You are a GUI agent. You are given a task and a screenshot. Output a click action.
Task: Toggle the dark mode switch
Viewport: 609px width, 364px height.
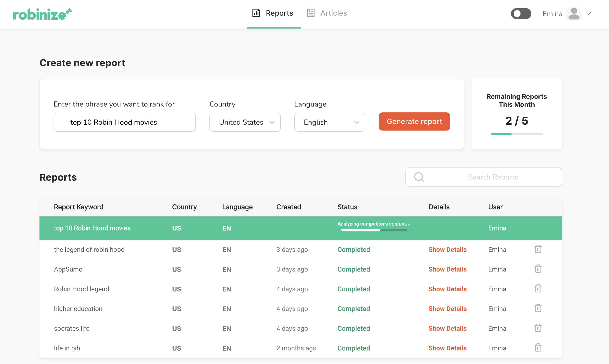click(x=521, y=14)
